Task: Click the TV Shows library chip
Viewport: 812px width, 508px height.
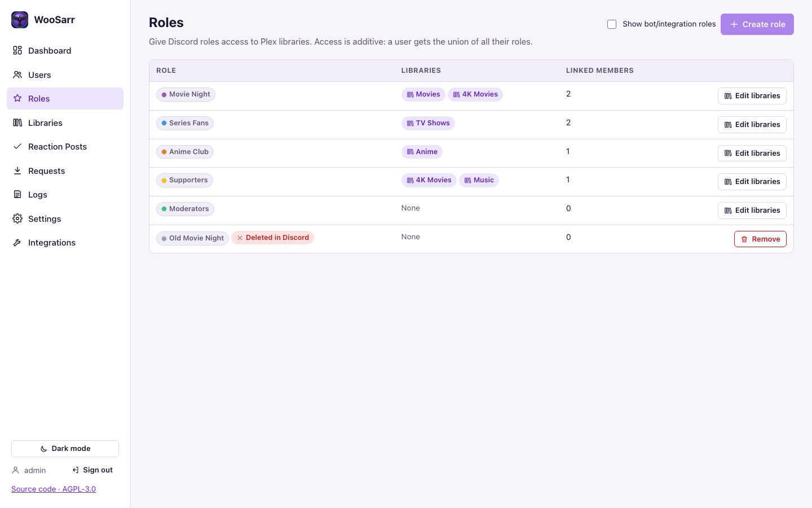Action: tap(428, 123)
